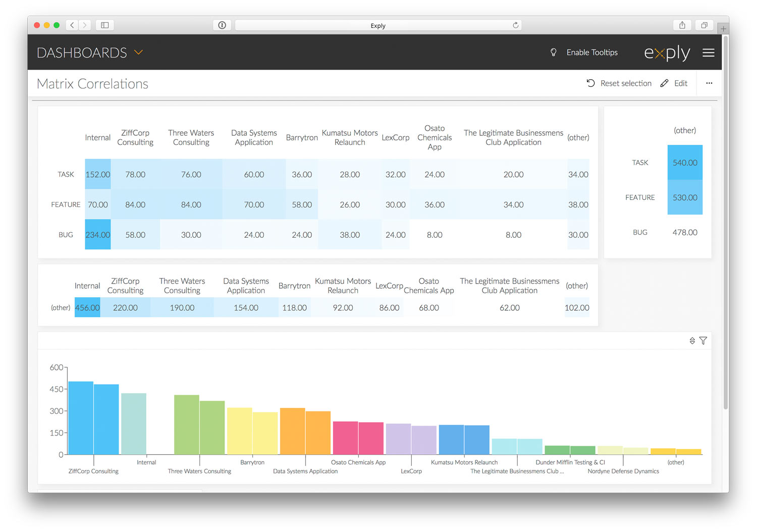Image resolution: width=757 pixels, height=532 pixels.
Task: Open a new browser tab with plus
Action: pyautogui.click(x=724, y=29)
